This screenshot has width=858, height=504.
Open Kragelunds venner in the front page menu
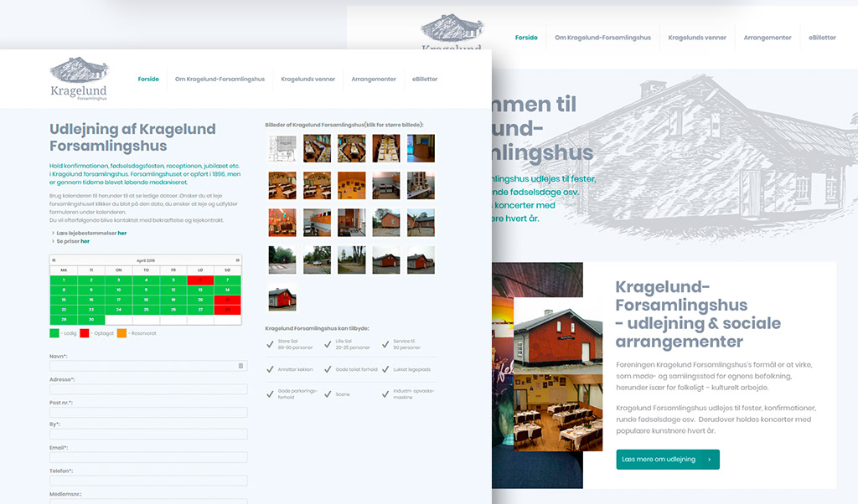[308, 80]
